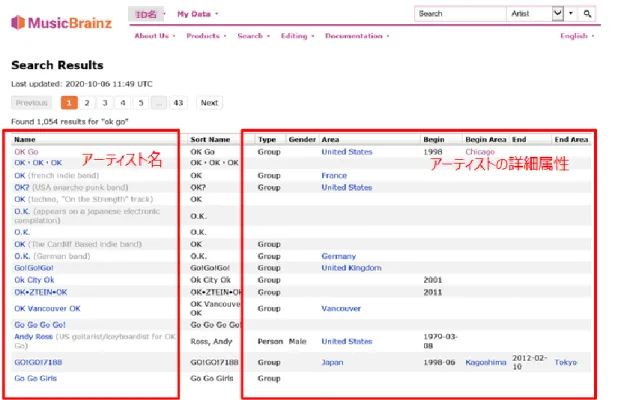Click the small arrow beside search type

tap(571, 13)
